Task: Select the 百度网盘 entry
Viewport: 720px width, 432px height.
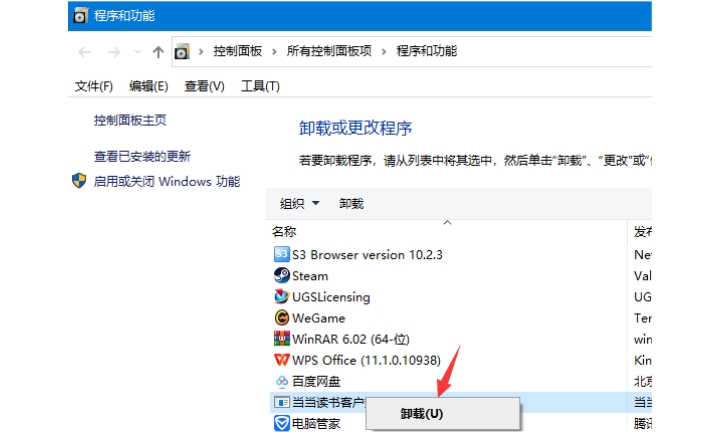Action: (x=316, y=382)
